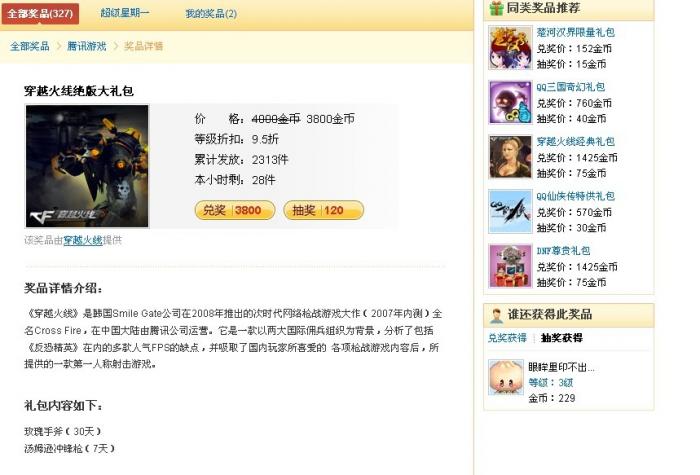Open the 楚河汉界限量礼包 title link
Screen dimensions: 700x475
tap(575, 32)
